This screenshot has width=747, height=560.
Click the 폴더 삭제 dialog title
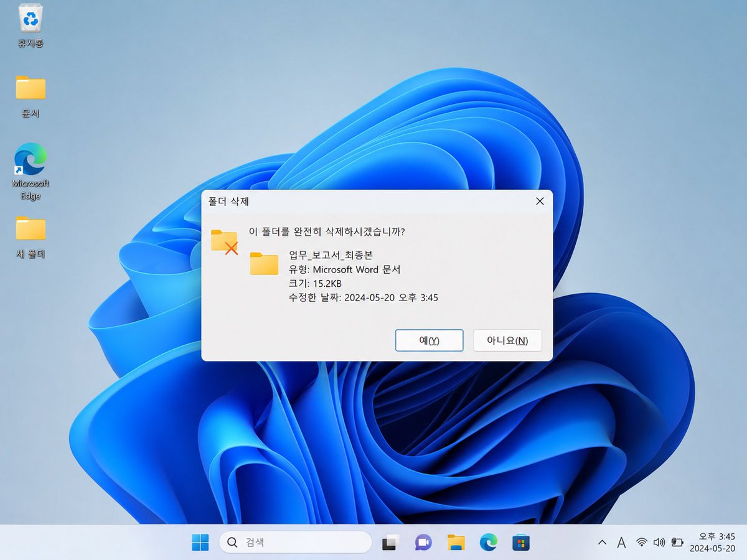(229, 202)
